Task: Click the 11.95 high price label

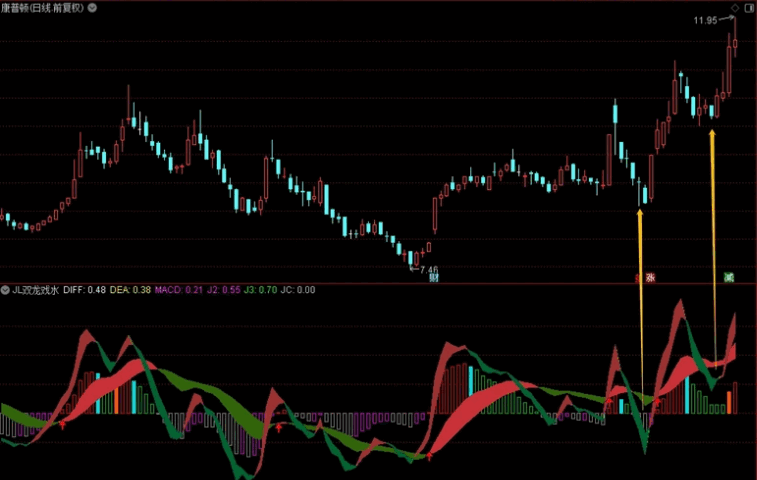Action: 705,20
